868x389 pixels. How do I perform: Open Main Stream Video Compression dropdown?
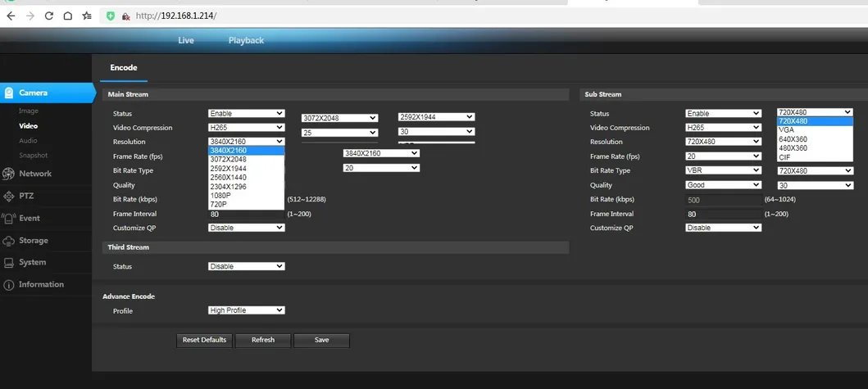click(247, 127)
